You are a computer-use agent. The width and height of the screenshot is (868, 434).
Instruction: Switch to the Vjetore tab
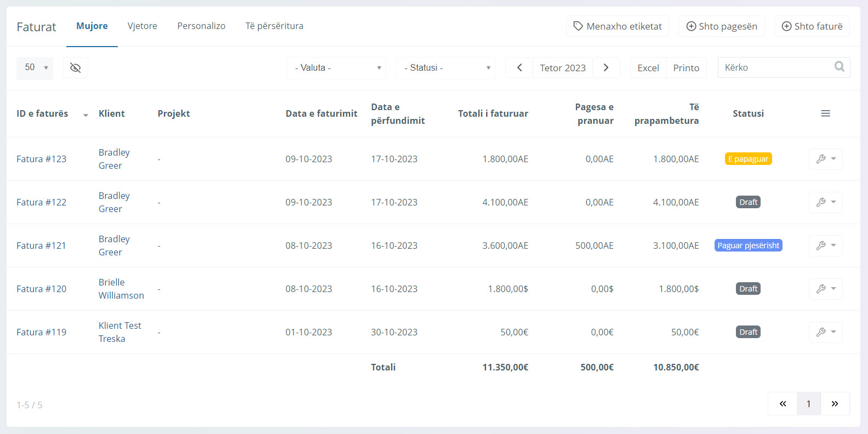point(142,26)
